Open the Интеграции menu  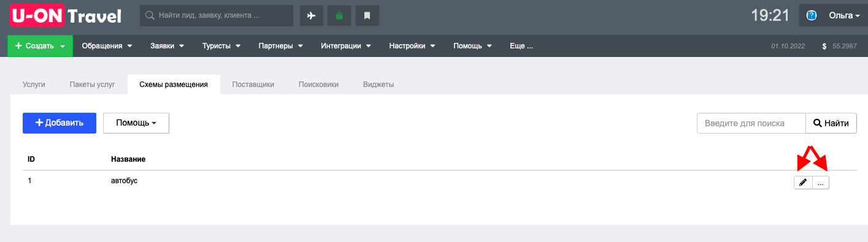pos(345,46)
